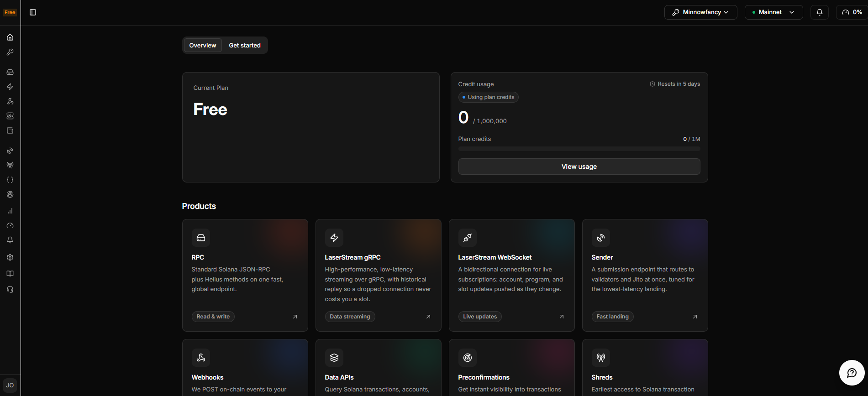Open the Sender card's arrow link
Screen dimensions: 868x396
point(695,317)
